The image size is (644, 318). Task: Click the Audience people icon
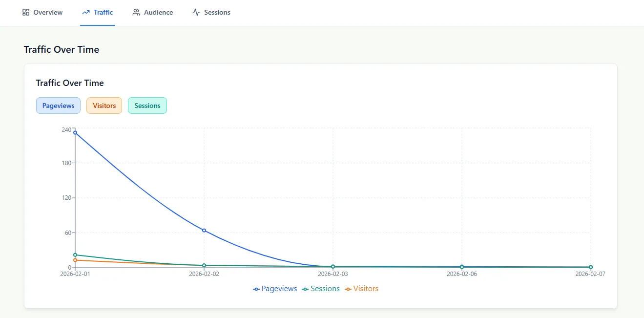(x=135, y=12)
